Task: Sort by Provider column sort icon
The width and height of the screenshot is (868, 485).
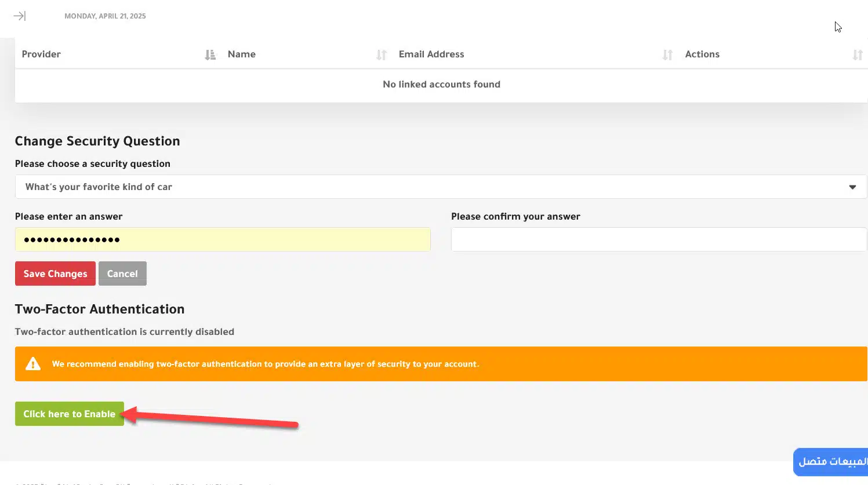Action: coord(210,54)
